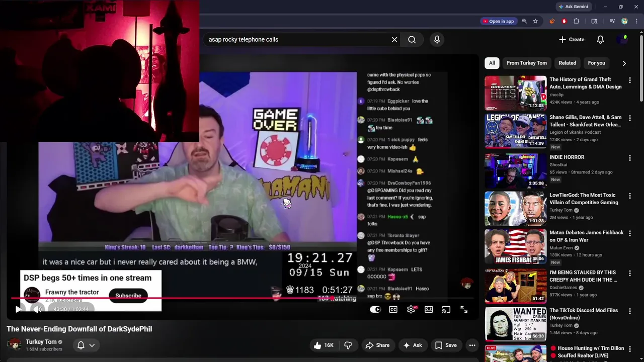Open LowTierGod Most Toxic Villain title

[x=584, y=199]
